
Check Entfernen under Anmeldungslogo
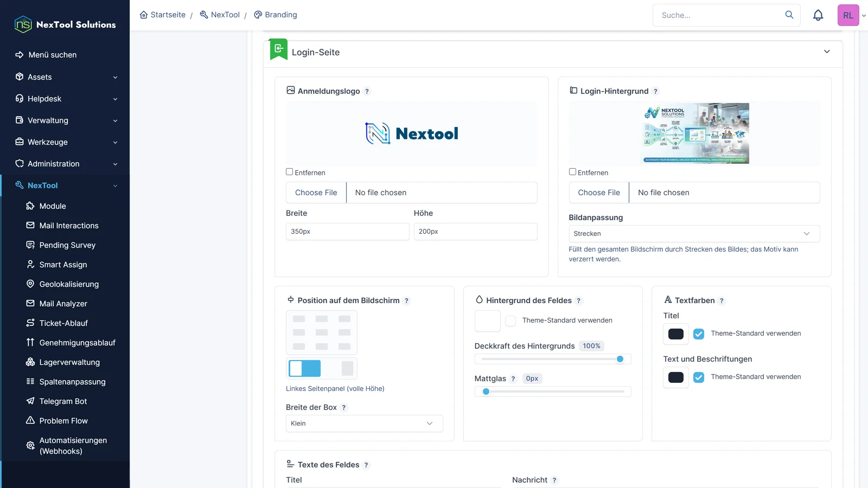(290, 172)
